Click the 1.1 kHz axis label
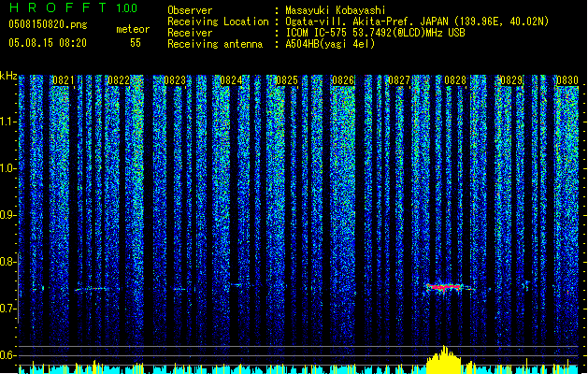The height and width of the screenshot is (374, 588). [8, 122]
